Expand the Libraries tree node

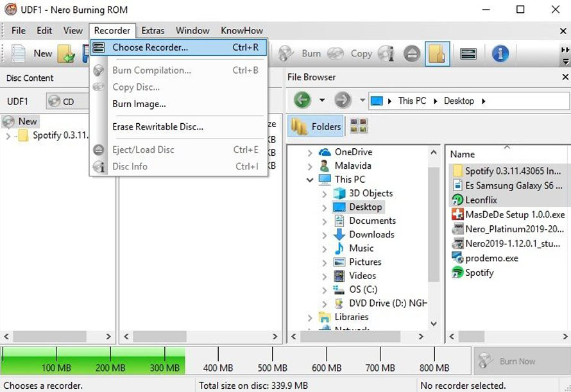coord(310,318)
